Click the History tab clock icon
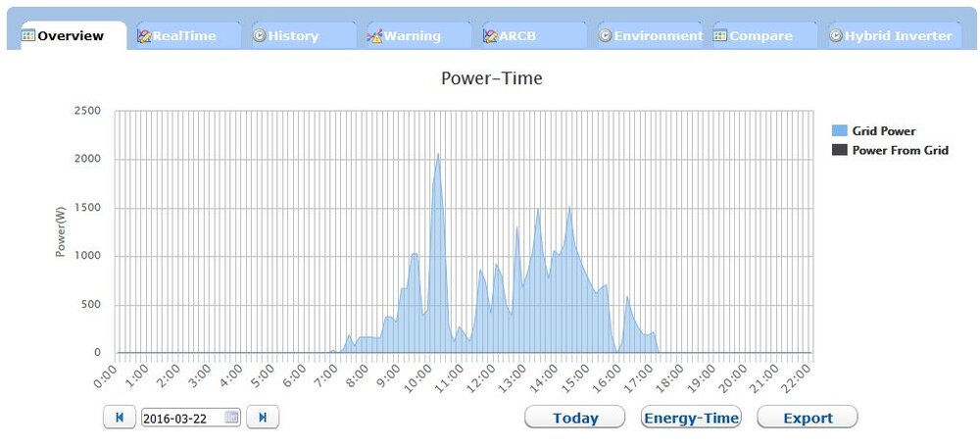Viewport: 980px width, 447px height. click(x=260, y=36)
